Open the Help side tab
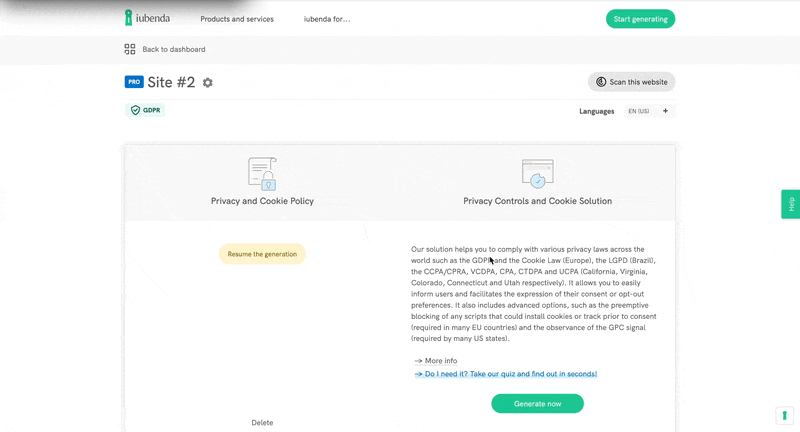Image resolution: width=800 pixels, height=432 pixels. [x=790, y=204]
